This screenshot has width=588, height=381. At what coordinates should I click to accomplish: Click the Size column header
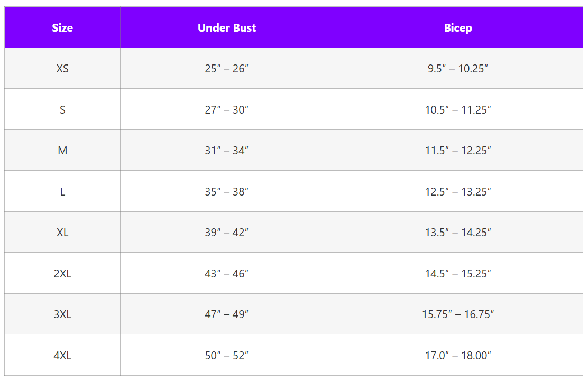62,28
